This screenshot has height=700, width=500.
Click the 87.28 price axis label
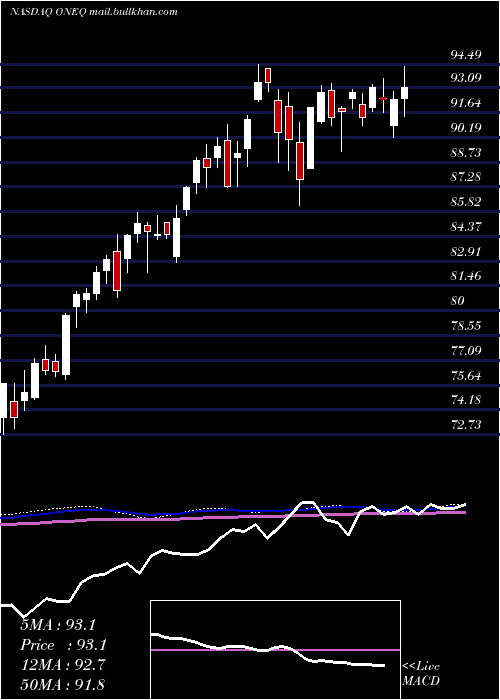click(466, 177)
